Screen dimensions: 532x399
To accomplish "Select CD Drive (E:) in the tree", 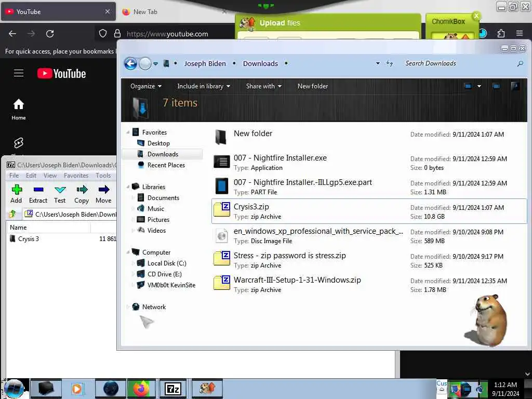I will 164,274.
